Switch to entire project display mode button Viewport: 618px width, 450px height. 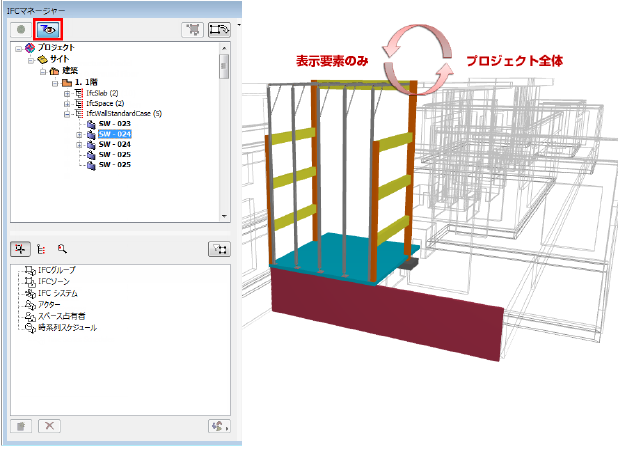coord(21,30)
